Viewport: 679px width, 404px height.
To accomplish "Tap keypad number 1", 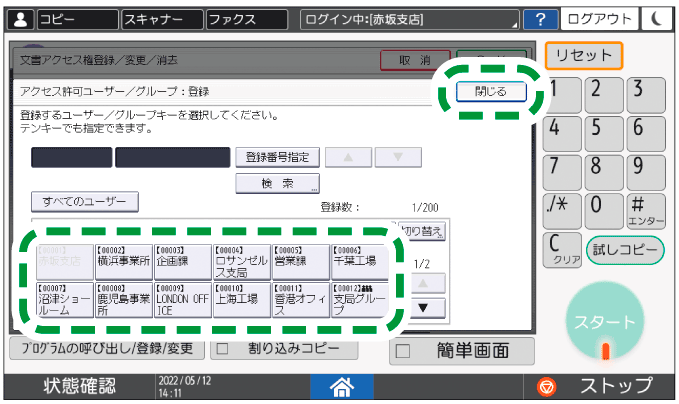I will 563,95.
